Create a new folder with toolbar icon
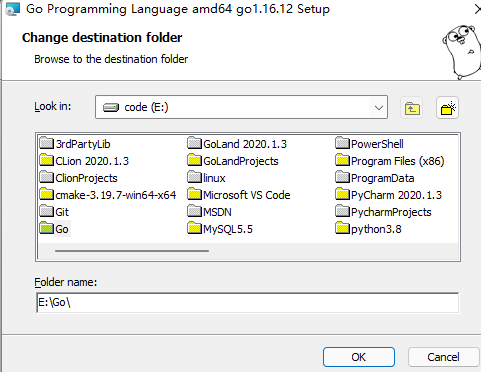 click(x=447, y=108)
